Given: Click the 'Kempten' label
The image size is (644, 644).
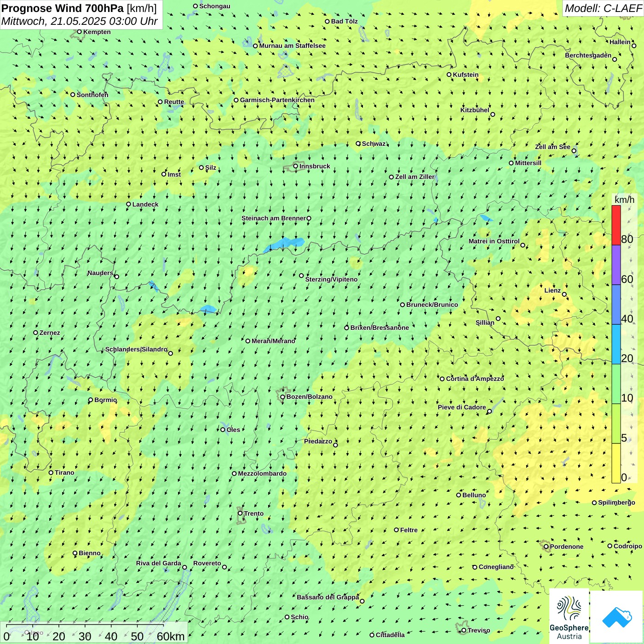Looking at the screenshot, I should [x=97, y=32].
